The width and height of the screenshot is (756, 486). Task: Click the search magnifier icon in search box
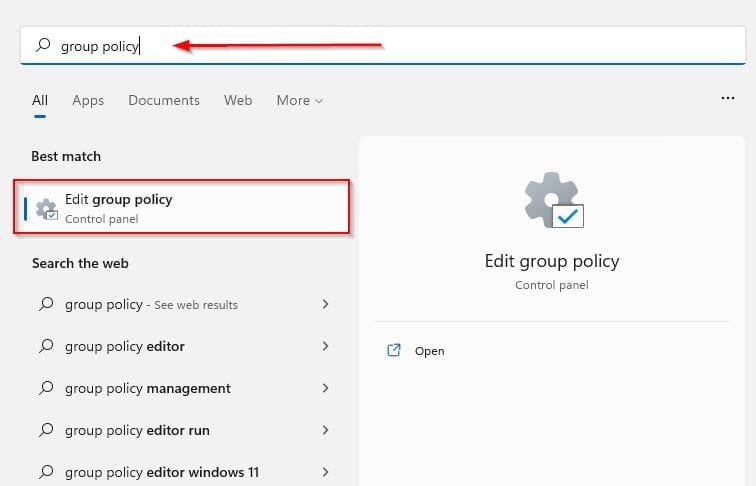point(43,45)
